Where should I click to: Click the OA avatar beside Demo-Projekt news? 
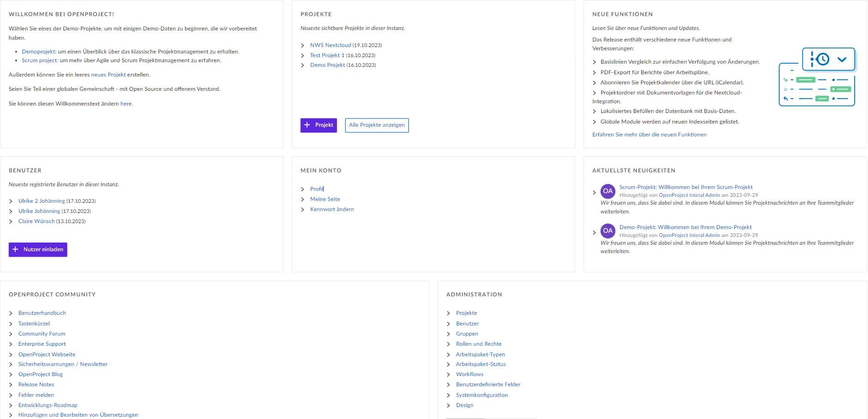point(608,230)
